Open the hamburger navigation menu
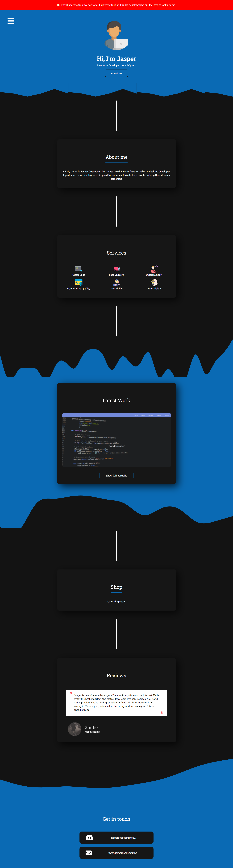Screen dimensions: 233x868 pyautogui.click(x=11, y=21)
